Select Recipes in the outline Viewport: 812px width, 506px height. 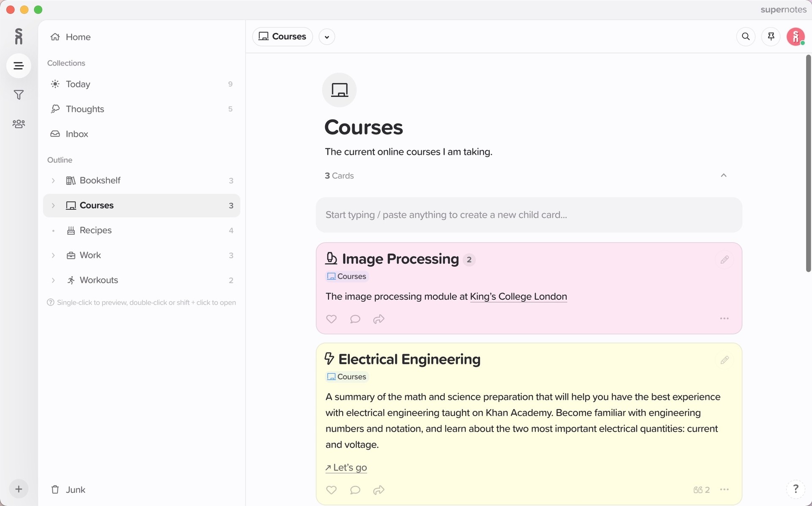[96, 230]
